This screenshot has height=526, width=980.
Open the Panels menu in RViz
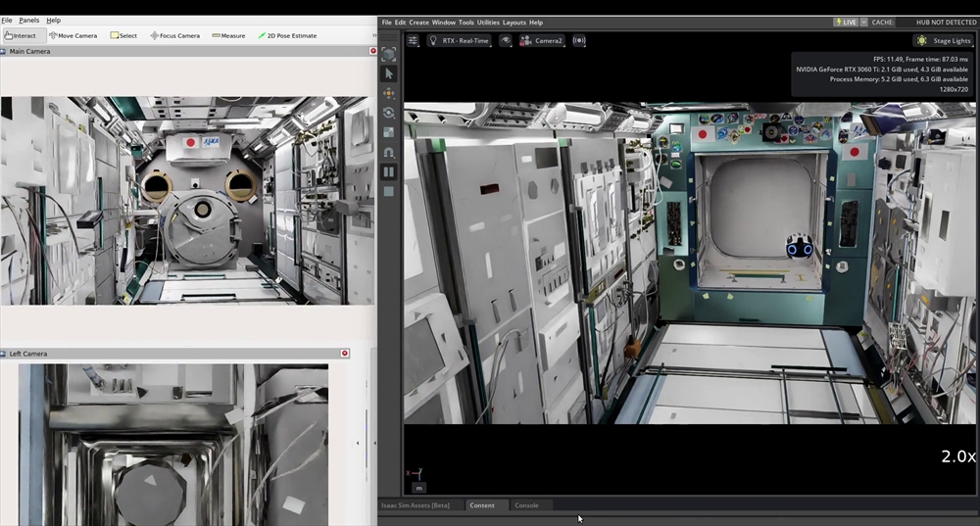click(29, 20)
